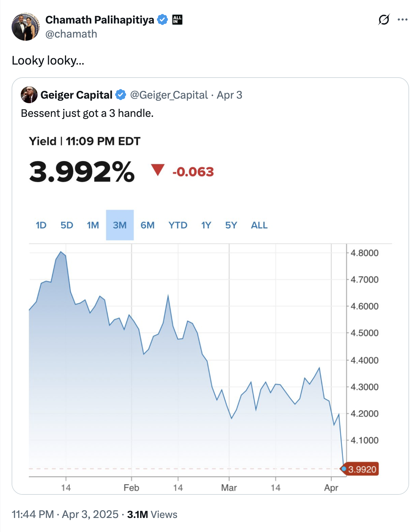This screenshot has height=532, width=420.
Task: Open the @chamath handle link
Action: click(71, 34)
